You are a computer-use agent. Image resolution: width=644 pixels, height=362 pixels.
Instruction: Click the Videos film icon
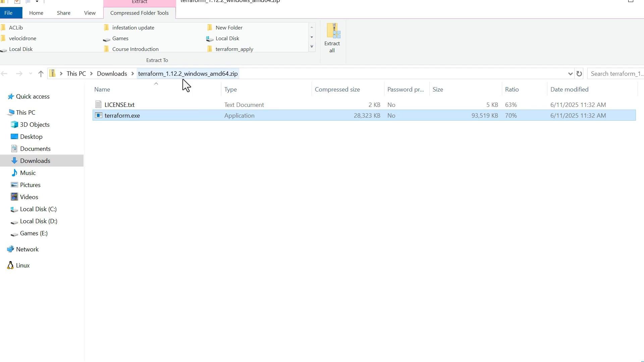pyautogui.click(x=14, y=197)
